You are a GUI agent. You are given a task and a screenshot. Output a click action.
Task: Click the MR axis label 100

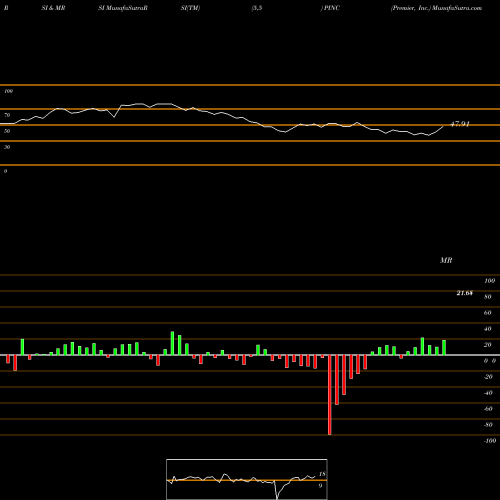click(x=490, y=281)
